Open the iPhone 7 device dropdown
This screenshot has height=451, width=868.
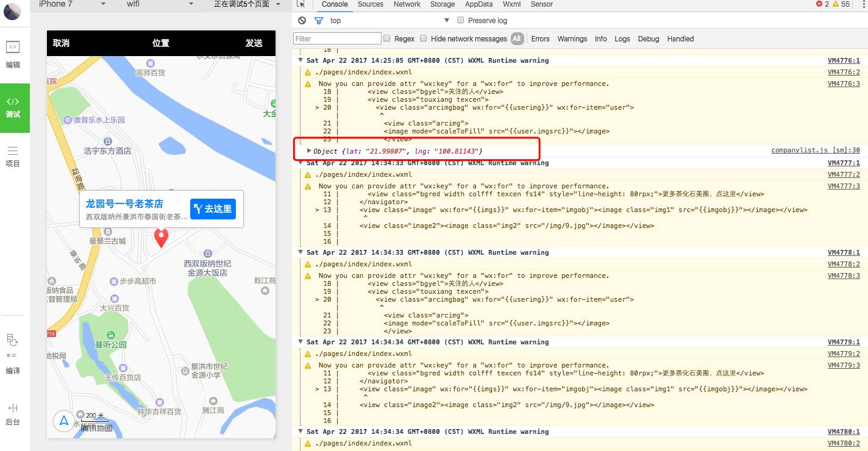coord(73,4)
